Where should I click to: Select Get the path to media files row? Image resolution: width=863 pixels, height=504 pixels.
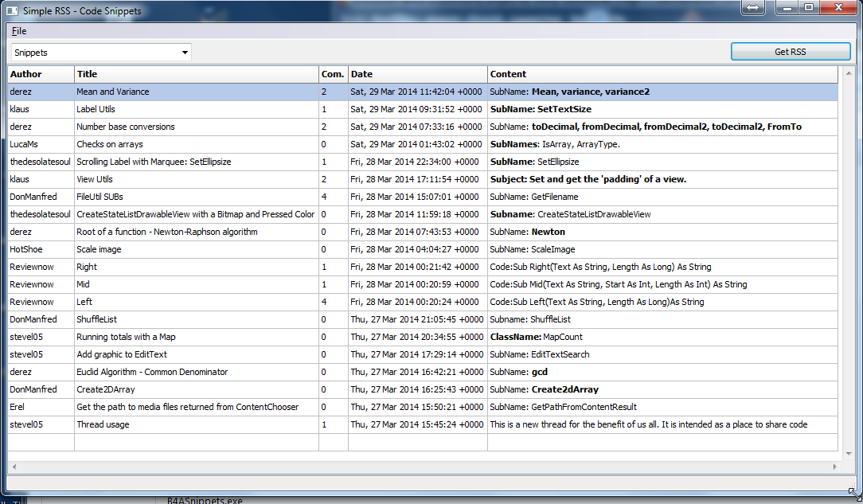(x=423, y=407)
